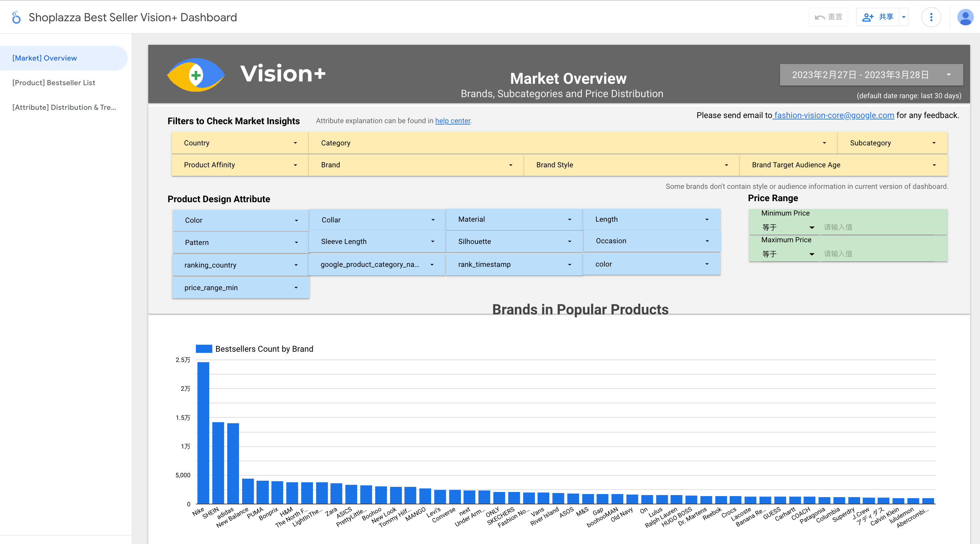Expand the Subcategory filter

pyautogui.click(x=892, y=143)
